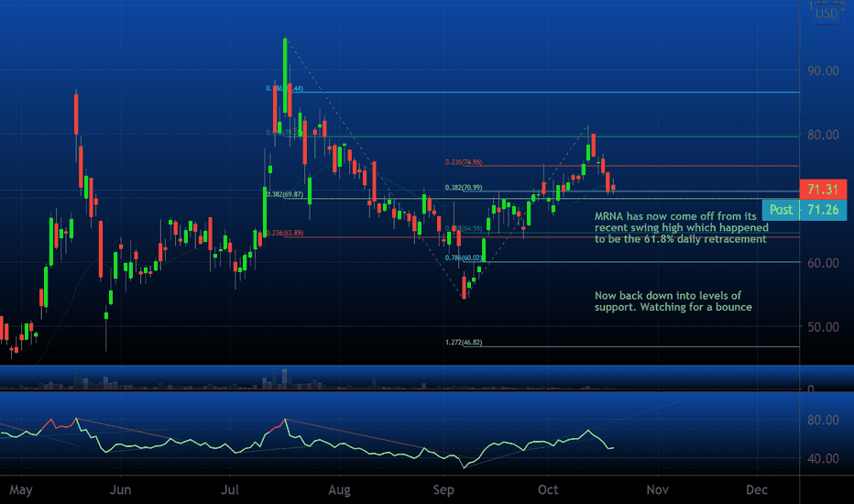Viewport: 854px width, 504px height.
Task: Click the 80.00 label on the price axis
Action: coord(823,135)
